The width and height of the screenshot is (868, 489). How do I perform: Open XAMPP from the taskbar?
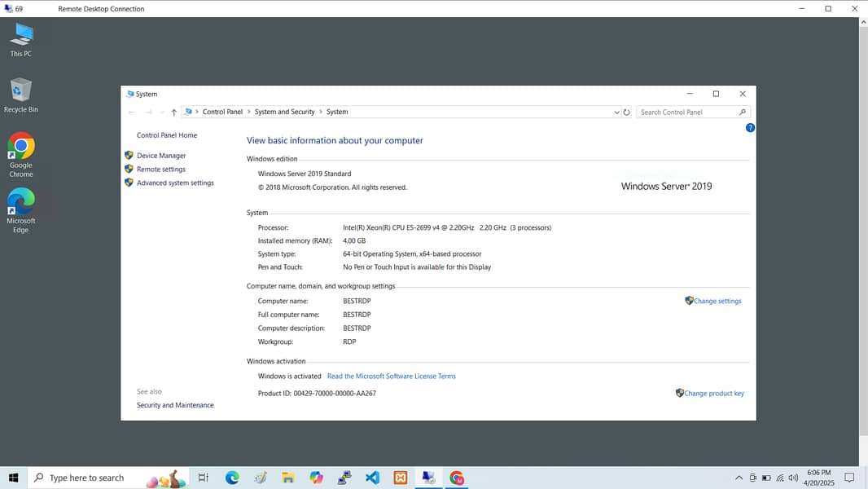tap(401, 478)
